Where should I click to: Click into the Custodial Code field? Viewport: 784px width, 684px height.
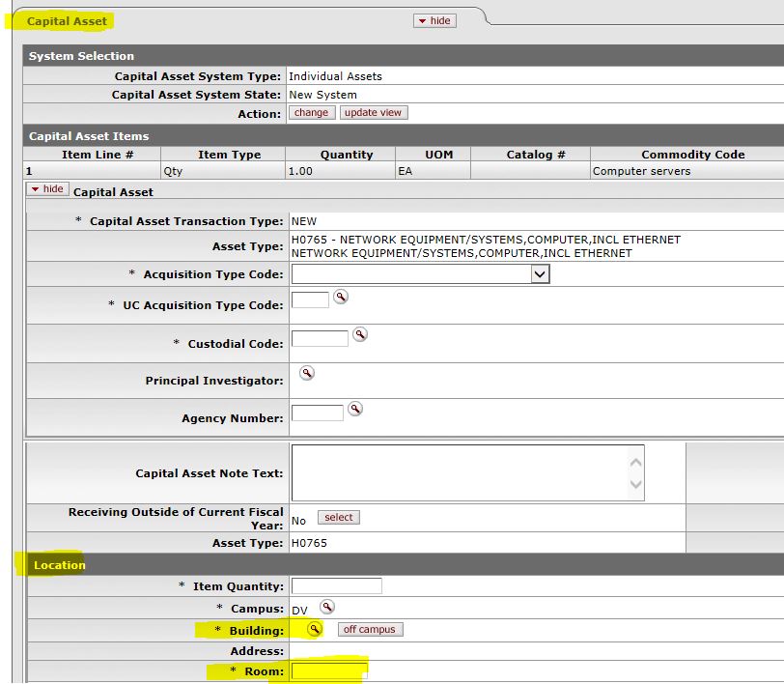point(320,338)
